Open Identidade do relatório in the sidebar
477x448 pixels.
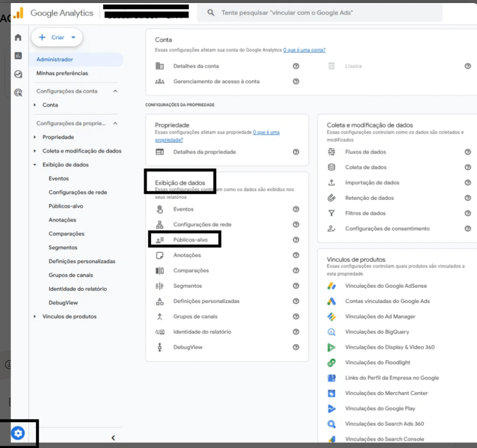(77, 289)
